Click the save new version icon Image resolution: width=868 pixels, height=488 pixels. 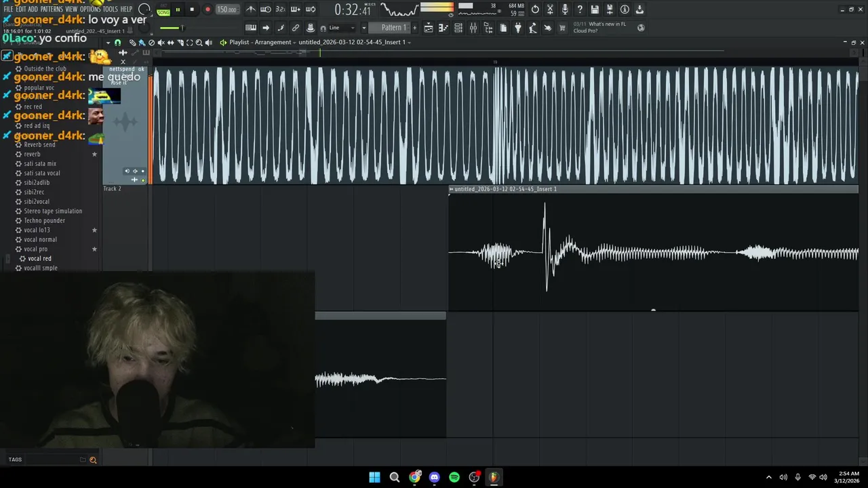tap(610, 9)
